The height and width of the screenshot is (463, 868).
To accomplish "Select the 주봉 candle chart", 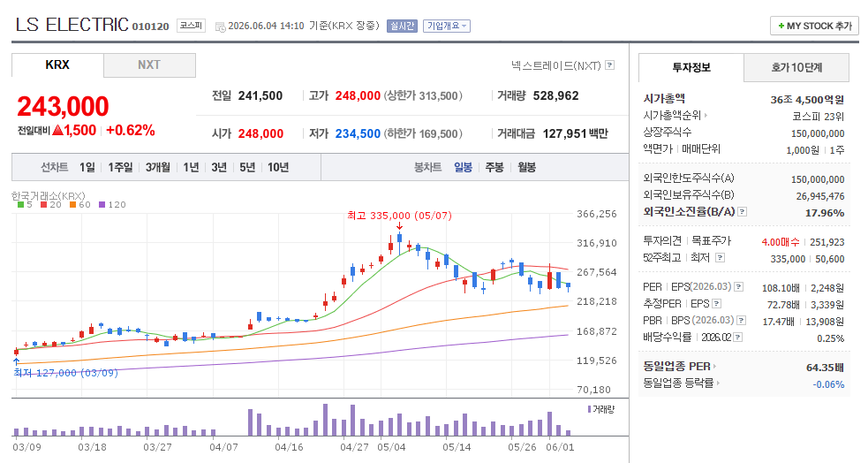I will coord(494,167).
